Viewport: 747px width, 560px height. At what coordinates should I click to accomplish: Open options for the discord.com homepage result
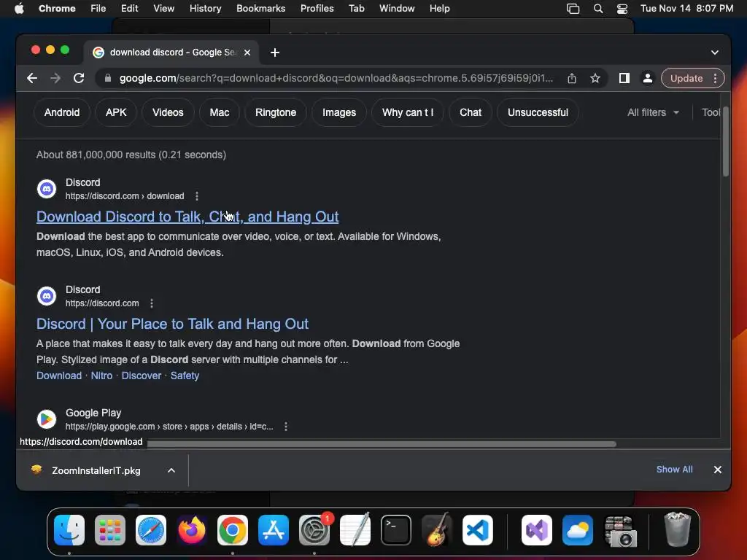(152, 303)
